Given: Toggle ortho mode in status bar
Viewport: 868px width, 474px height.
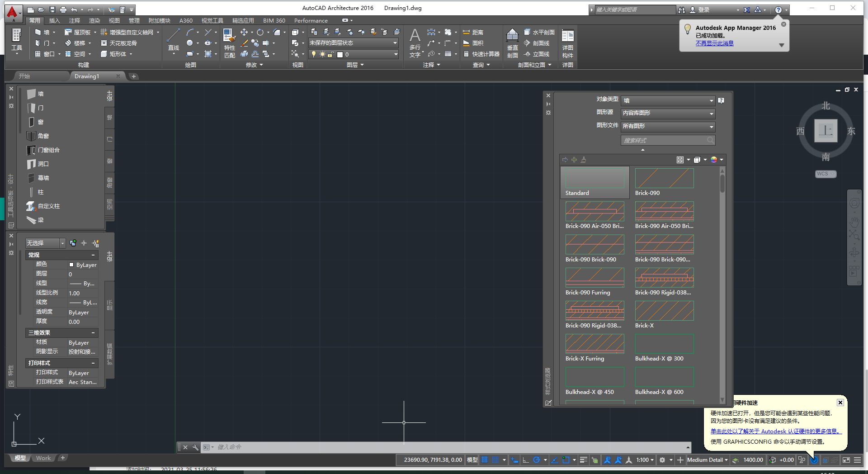Looking at the screenshot, I should tap(525, 460).
